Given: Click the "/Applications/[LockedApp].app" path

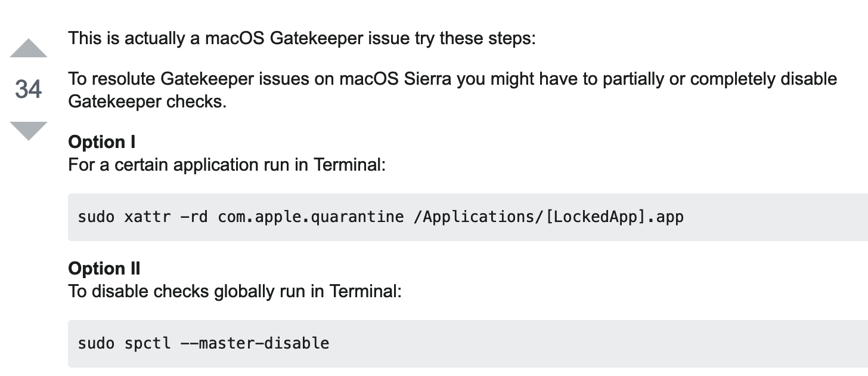Looking at the screenshot, I should tap(548, 217).
